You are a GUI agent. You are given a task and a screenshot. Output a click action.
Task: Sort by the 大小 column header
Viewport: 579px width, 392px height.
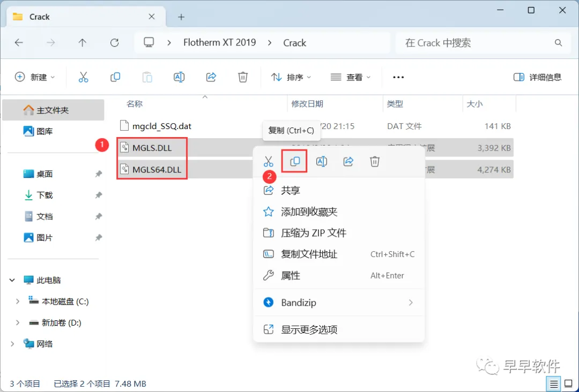(x=474, y=104)
